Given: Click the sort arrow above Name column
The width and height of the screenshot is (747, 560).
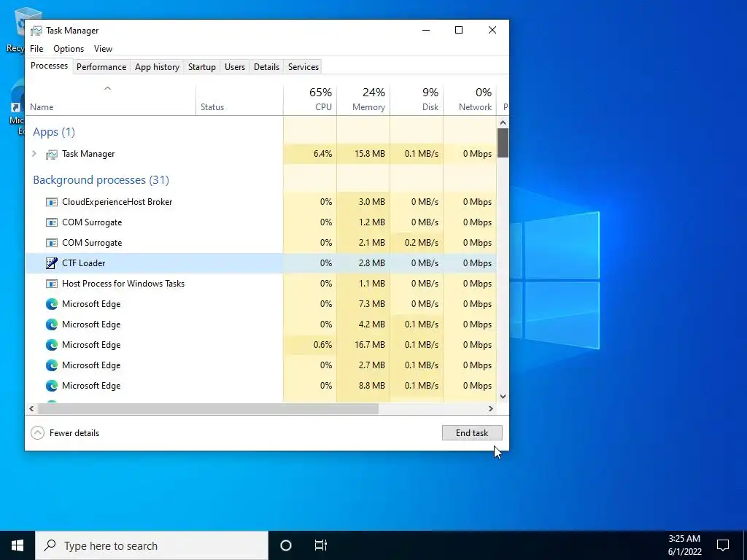Looking at the screenshot, I should pyautogui.click(x=108, y=88).
